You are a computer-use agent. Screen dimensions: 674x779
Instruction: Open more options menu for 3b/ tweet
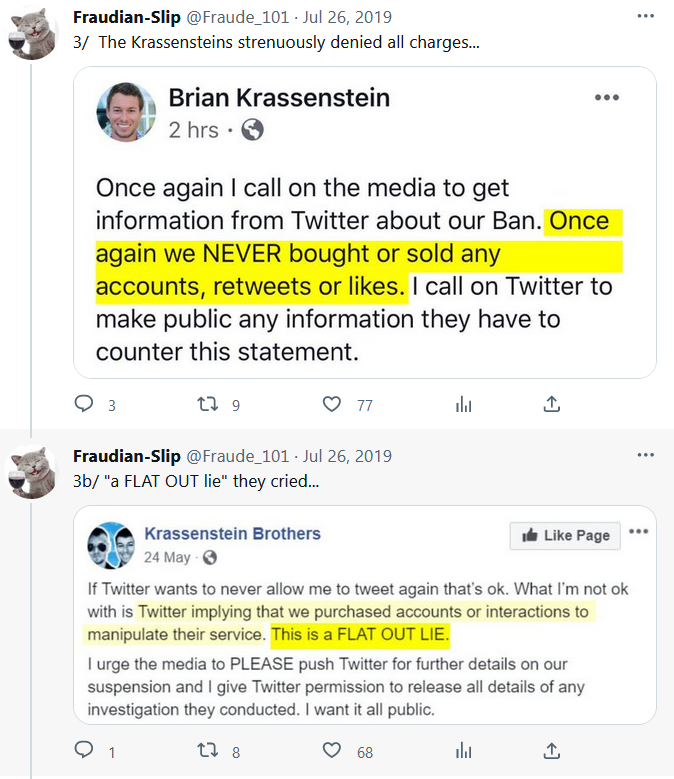[x=646, y=455]
